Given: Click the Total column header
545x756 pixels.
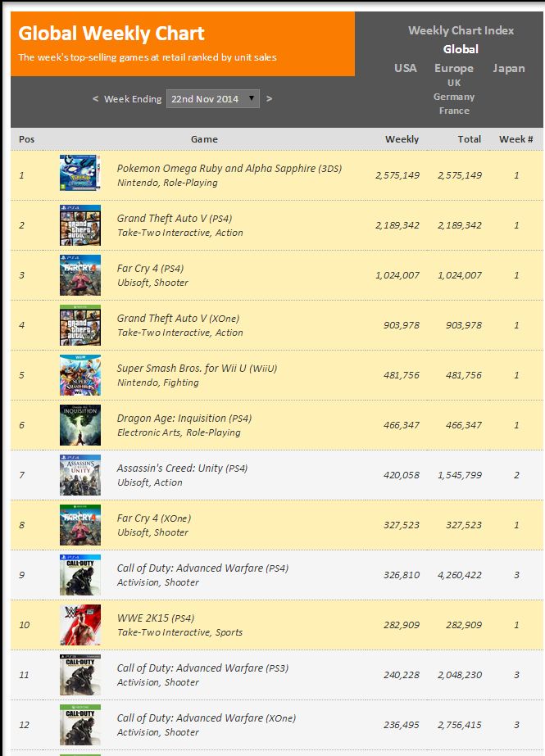Looking at the screenshot, I should tap(470, 139).
